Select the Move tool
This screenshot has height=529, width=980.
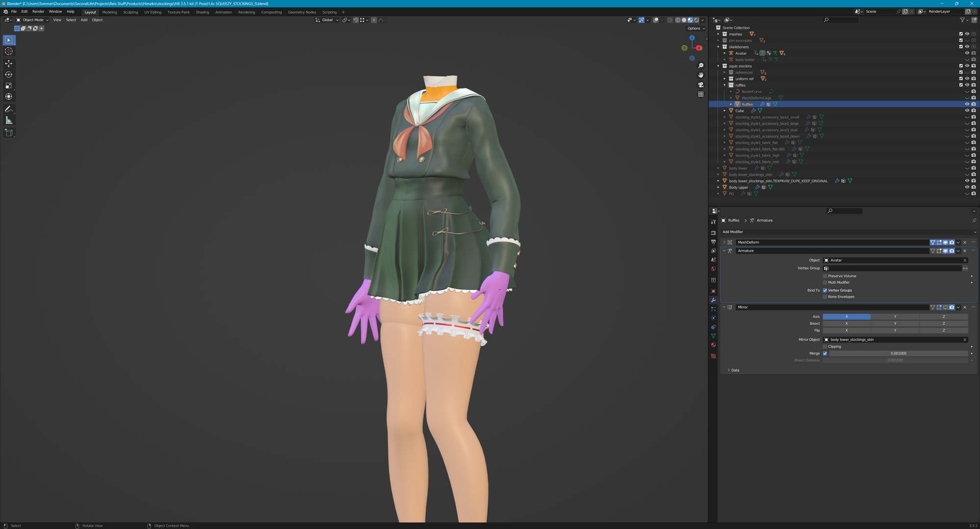point(9,63)
